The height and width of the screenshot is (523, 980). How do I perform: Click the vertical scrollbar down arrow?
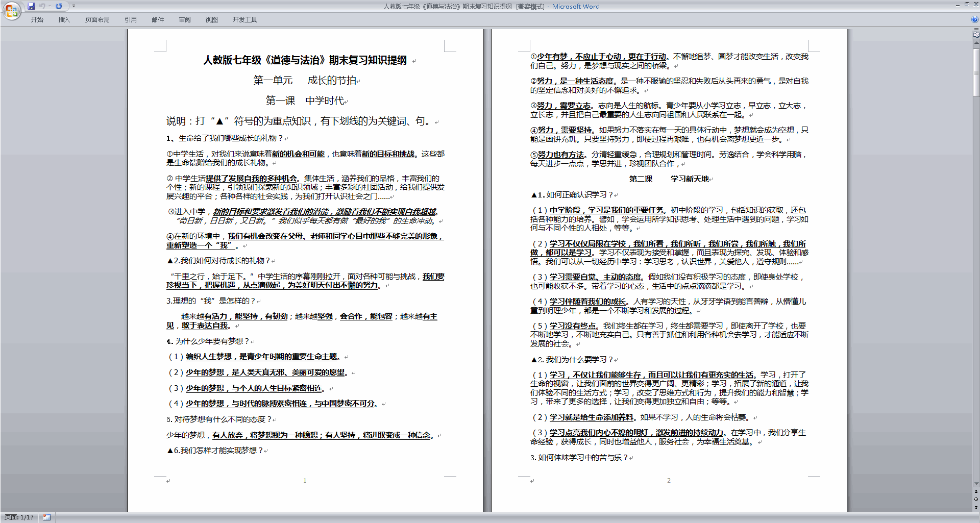click(976, 484)
